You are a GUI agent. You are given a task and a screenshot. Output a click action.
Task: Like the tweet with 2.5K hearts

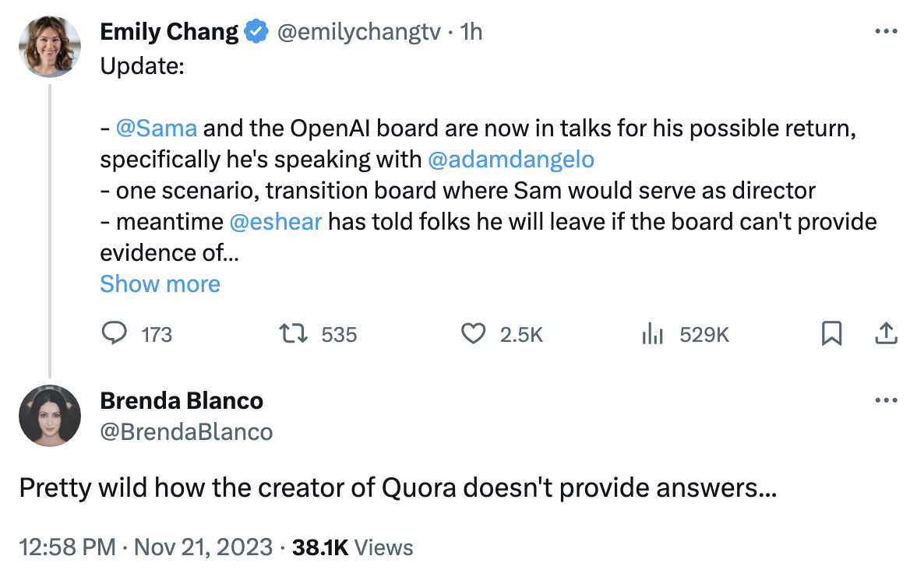474,334
